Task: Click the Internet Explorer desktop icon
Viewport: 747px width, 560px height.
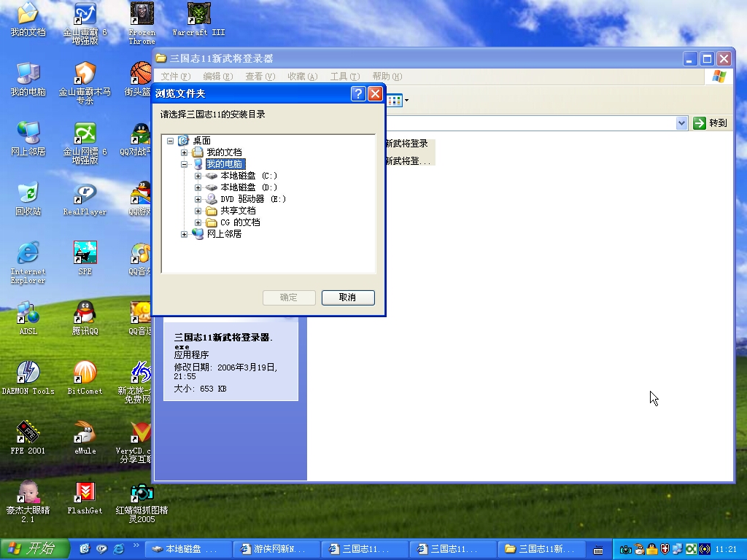Action: [x=28, y=254]
